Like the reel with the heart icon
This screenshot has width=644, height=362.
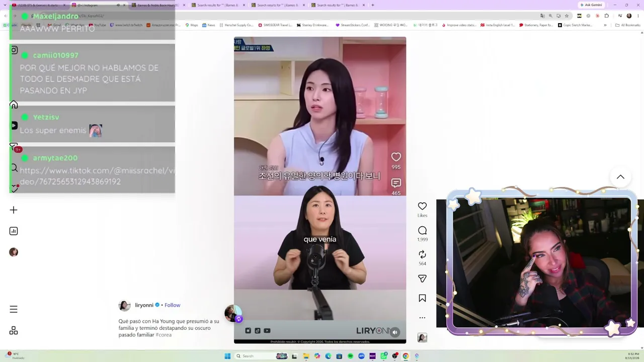click(x=422, y=206)
